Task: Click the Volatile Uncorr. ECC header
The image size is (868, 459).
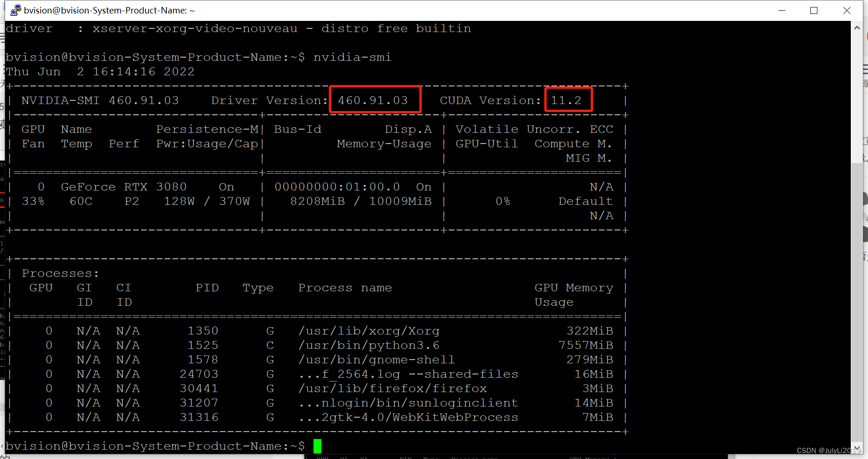Action: coord(534,129)
